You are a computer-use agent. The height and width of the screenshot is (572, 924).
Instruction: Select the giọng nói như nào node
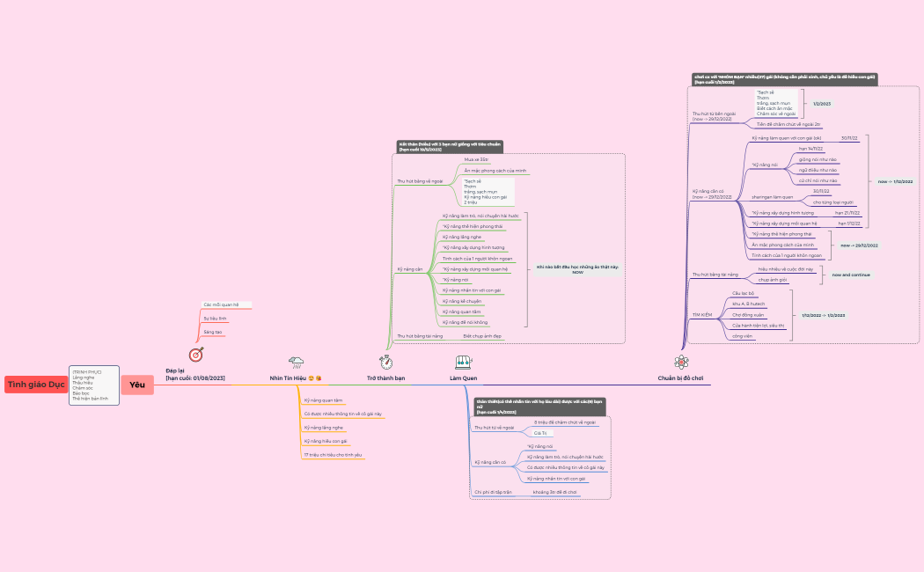(x=818, y=159)
